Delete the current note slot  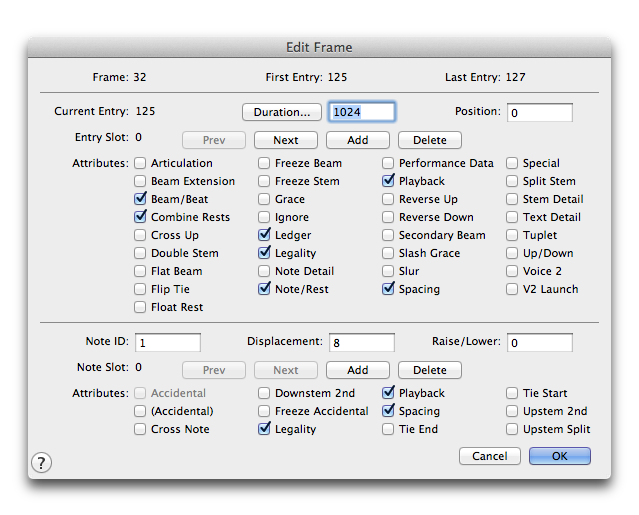pyautogui.click(x=430, y=370)
